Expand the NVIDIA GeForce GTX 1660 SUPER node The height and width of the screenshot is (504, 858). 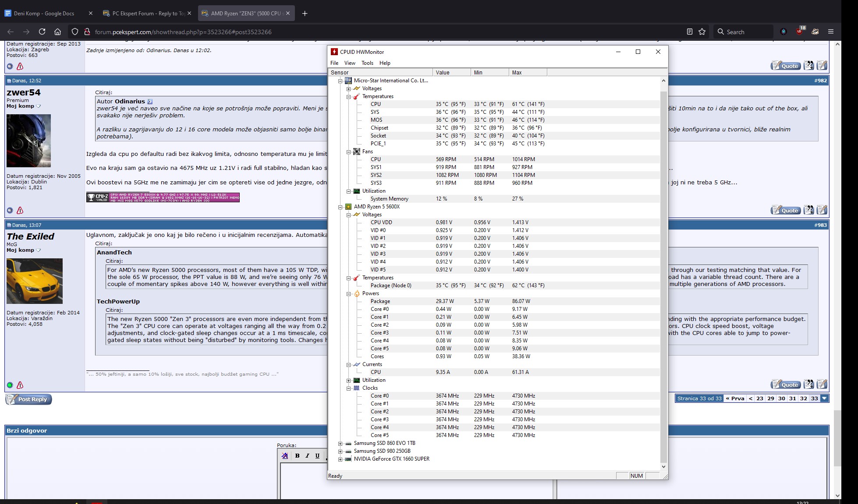(340, 459)
